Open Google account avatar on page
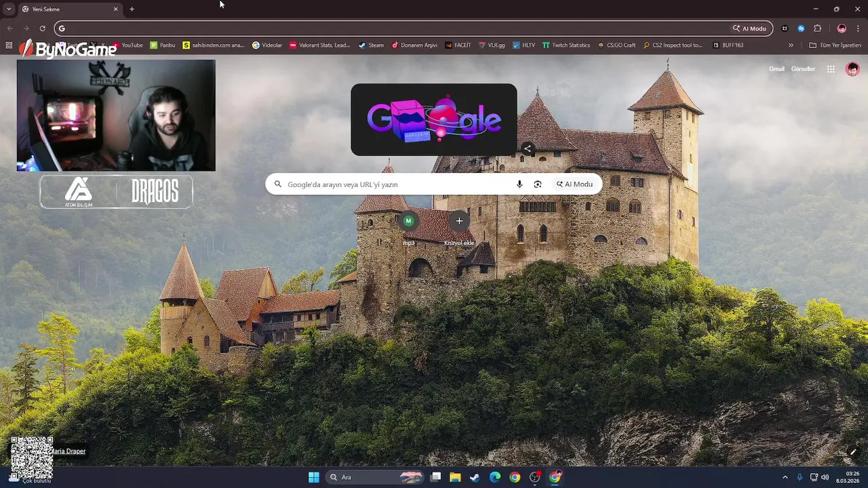The height and width of the screenshot is (488, 868). pyautogui.click(x=852, y=69)
